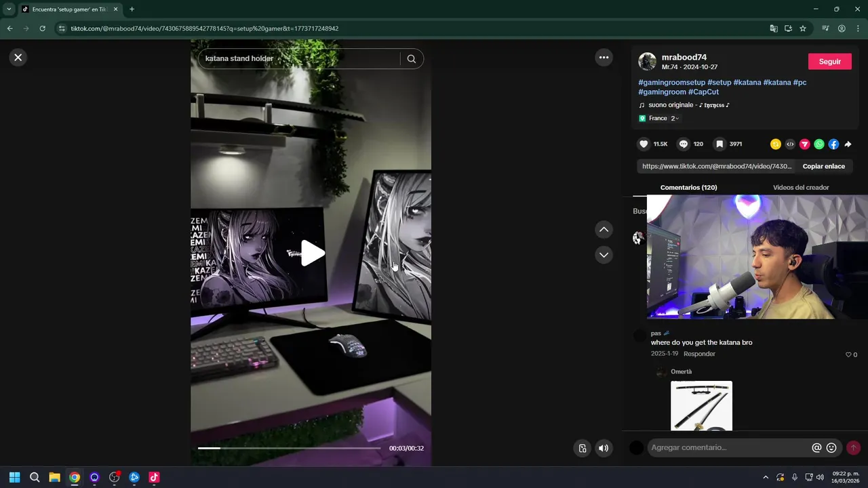Click the Seguir follow button
The image size is (868, 488).
pos(830,62)
